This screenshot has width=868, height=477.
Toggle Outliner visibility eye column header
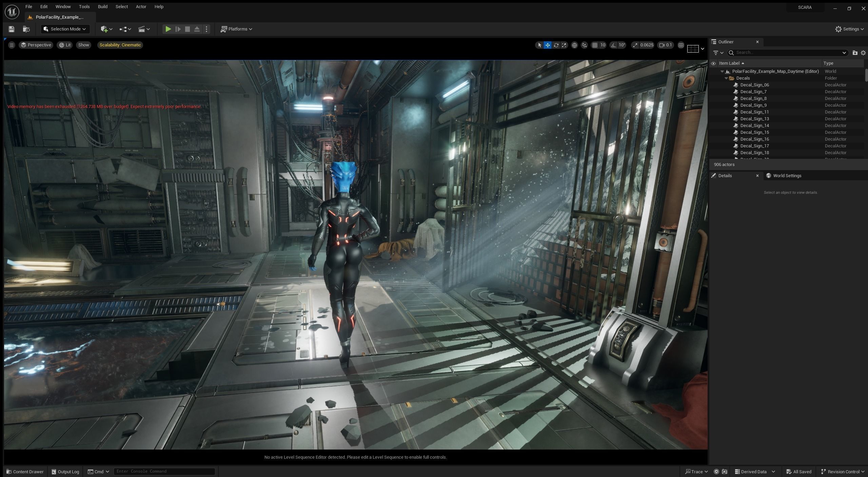point(713,63)
